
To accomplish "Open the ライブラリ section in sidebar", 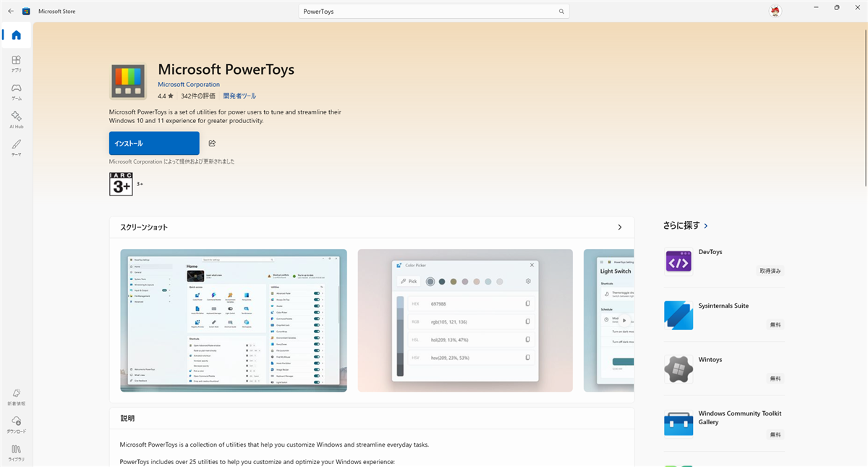I will point(16,452).
